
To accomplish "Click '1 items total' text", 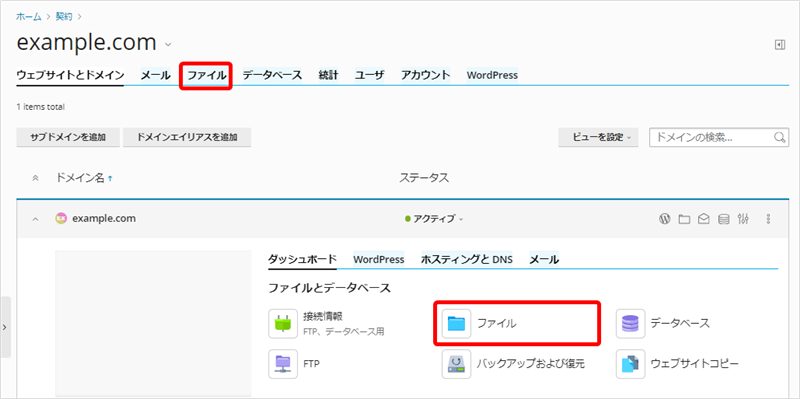I will pos(41,107).
